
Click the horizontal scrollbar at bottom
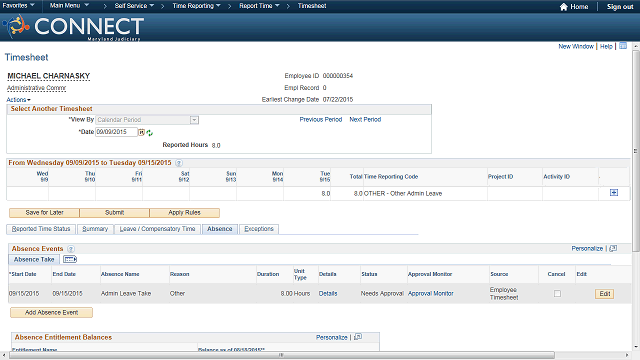(282, 355)
